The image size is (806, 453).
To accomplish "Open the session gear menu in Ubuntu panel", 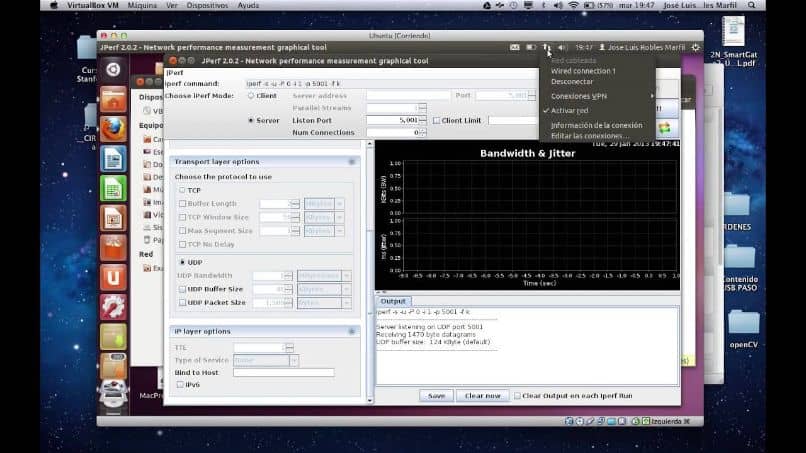I will 695,47.
